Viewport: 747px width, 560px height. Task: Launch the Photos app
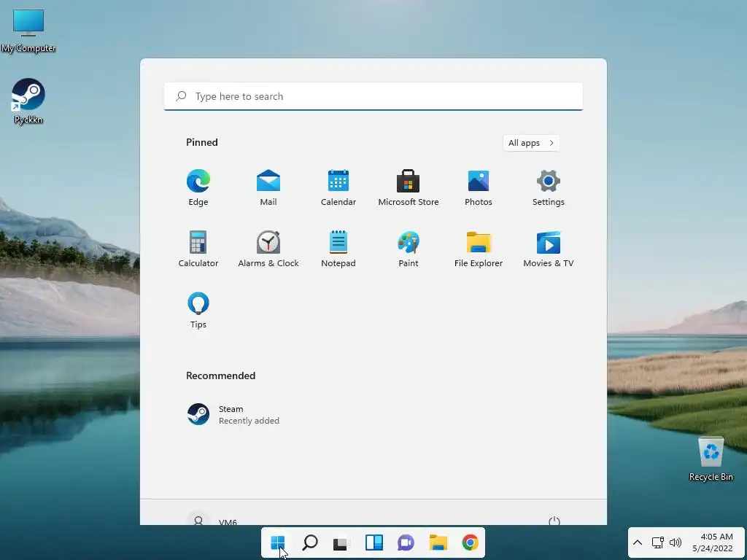point(479,187)
